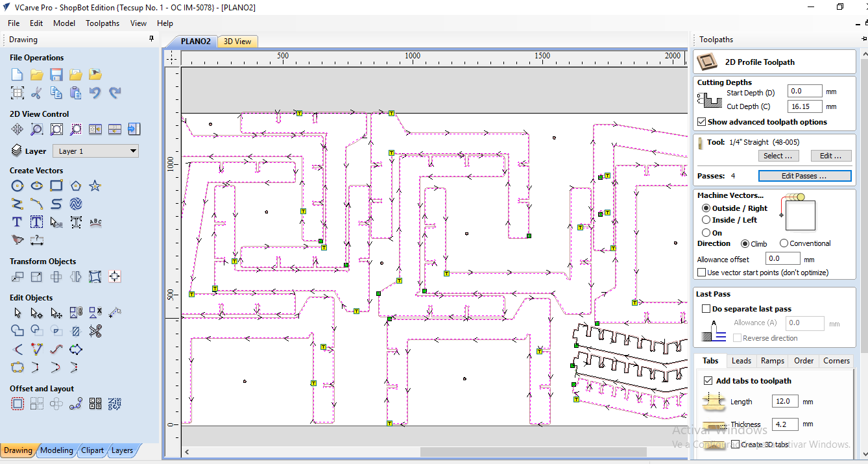Select the Job setup icon

coord(18,93)
